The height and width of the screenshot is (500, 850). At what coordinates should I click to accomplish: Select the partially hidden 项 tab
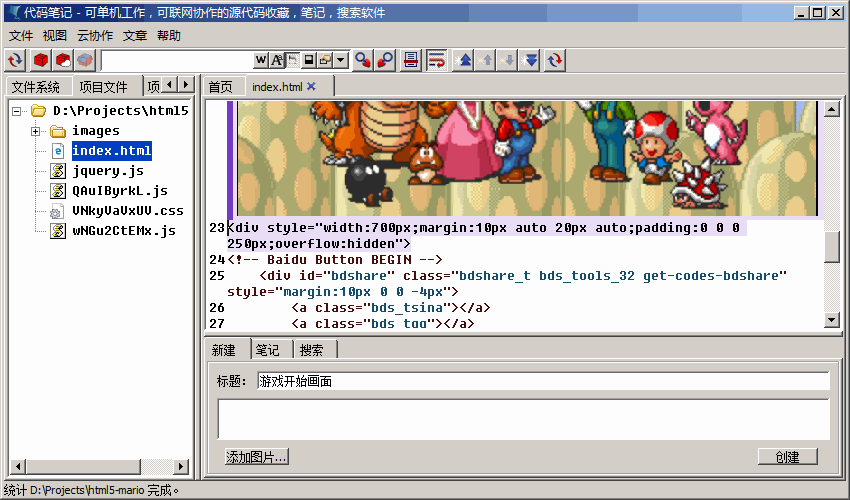[153, 87]
